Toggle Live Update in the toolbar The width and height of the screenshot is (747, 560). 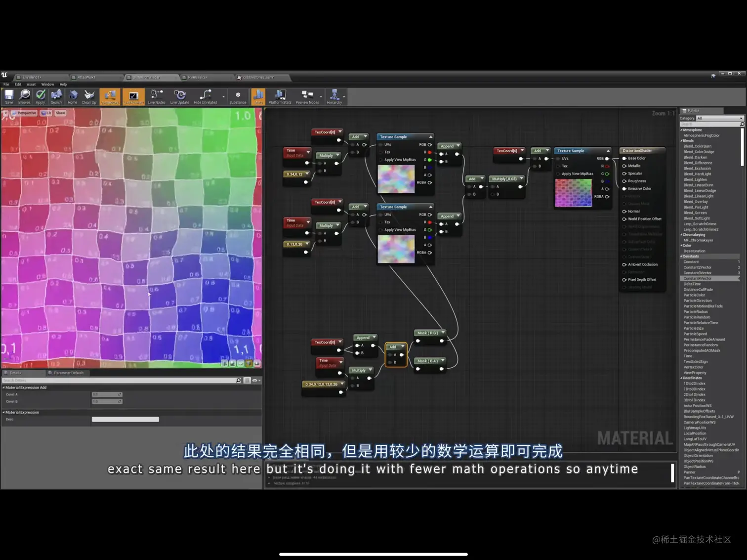click(180, 96)
